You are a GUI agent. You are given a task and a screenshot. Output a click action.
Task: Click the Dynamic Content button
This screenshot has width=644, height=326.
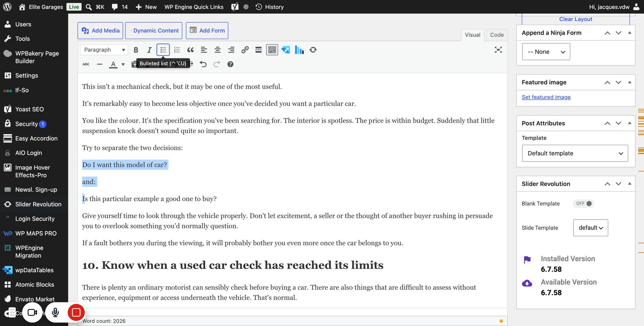click(x=154, y=31)
